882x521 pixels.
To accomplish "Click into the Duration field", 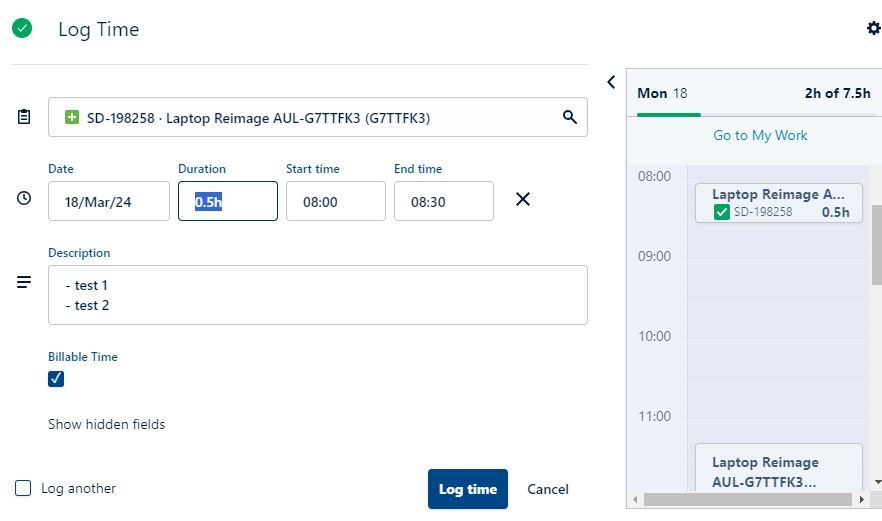I will coord(227,201).
